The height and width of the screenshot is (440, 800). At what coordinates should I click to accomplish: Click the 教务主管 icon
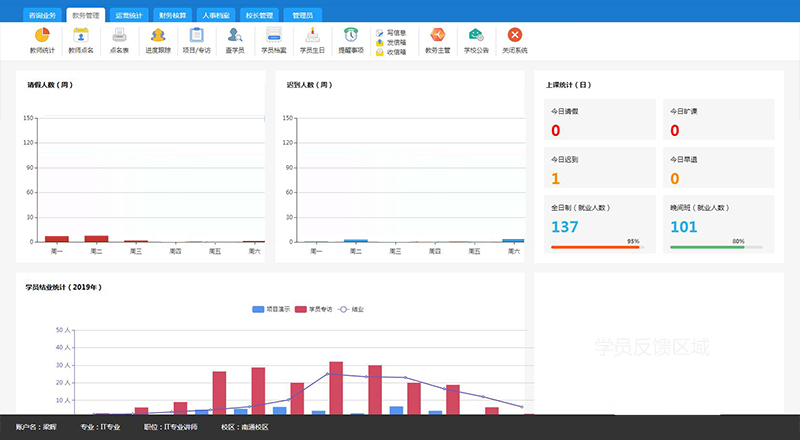point(438,36)
